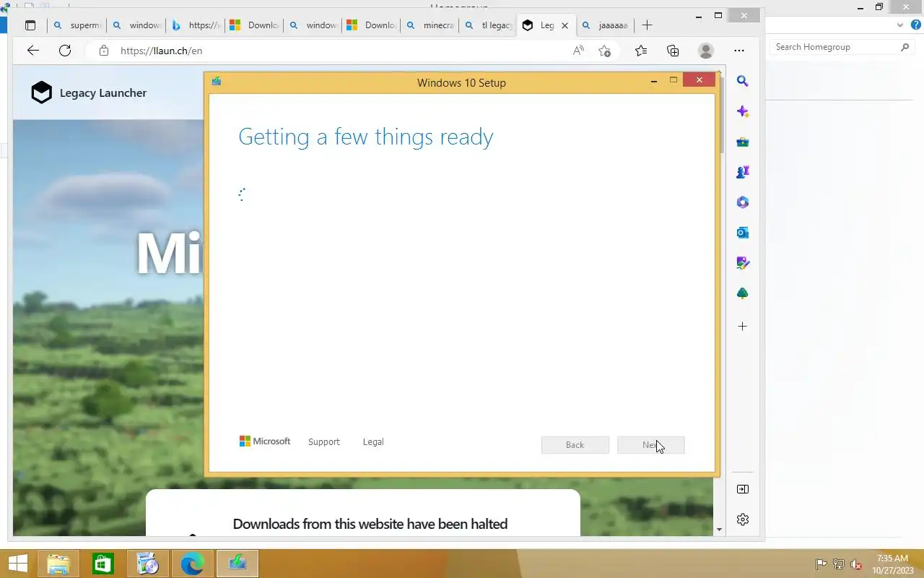The height and width of the screenshot is (578, 924).
Task: Add a sidebar app with plus icon
Action: click(742, 327)
